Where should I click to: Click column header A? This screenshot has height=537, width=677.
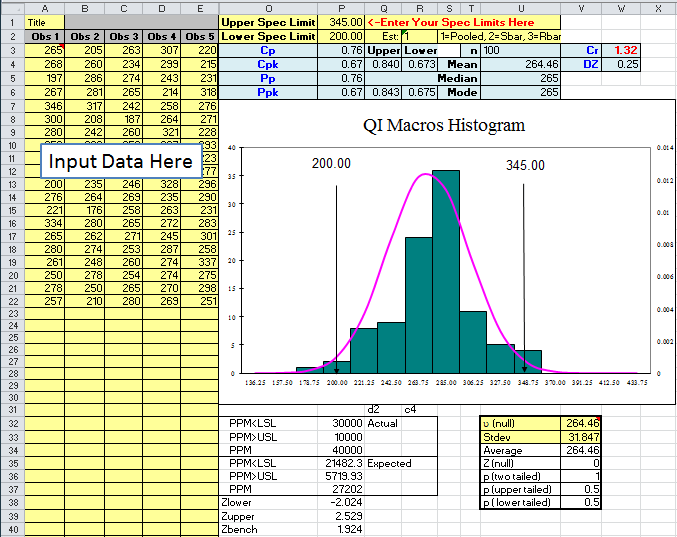(x=44, y=8)
